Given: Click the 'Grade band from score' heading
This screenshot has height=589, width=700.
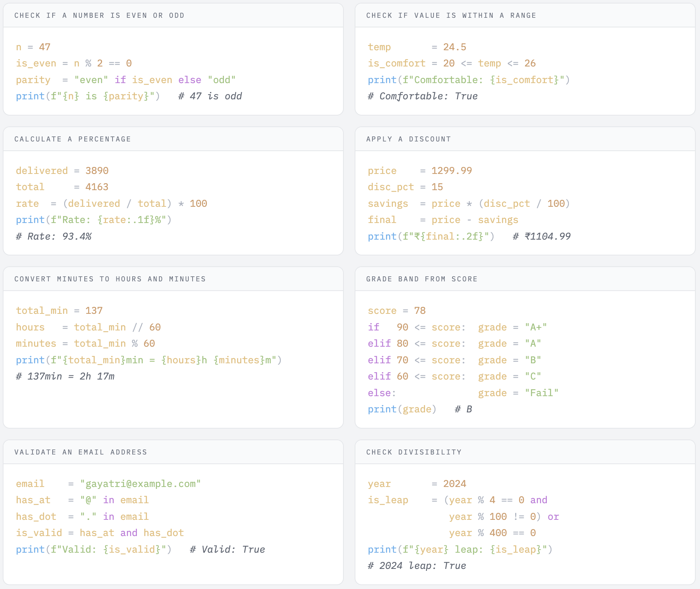Looking at the screenshot, I should (x=422, y=279).
